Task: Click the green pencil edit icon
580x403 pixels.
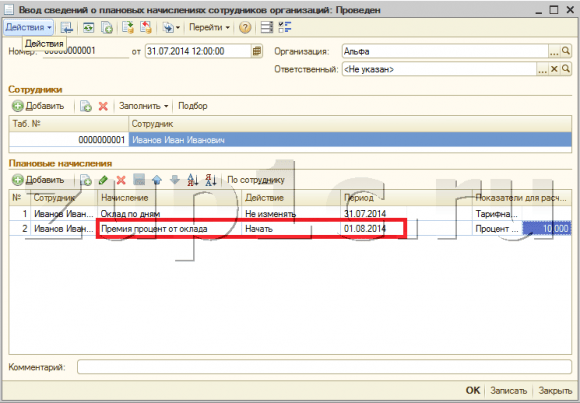Action: pyautogui.click(x=103, y=180)
